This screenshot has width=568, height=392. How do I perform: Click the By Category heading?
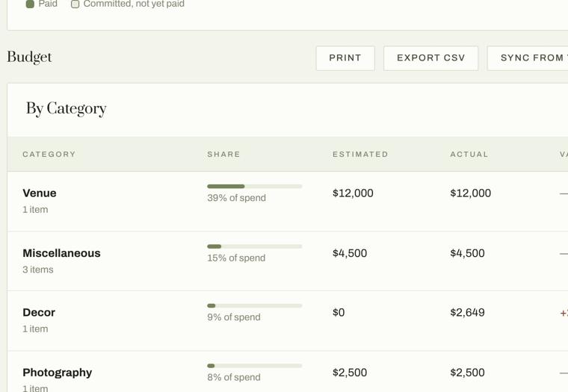67,108
